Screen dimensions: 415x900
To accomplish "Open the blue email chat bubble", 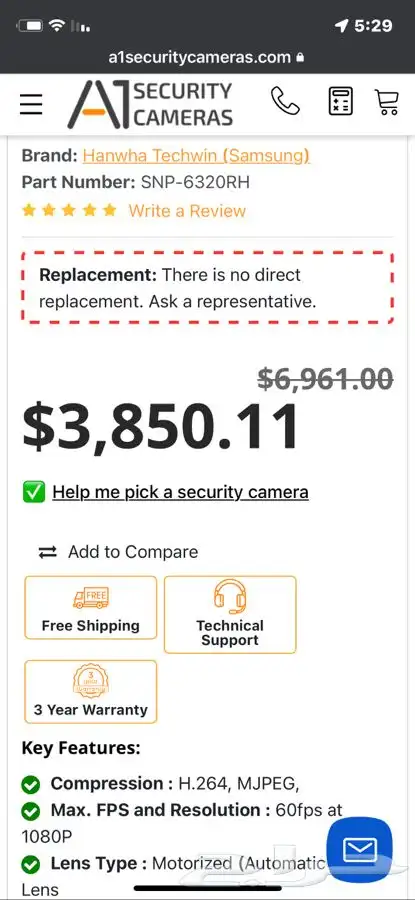I will tap(359, 849).
